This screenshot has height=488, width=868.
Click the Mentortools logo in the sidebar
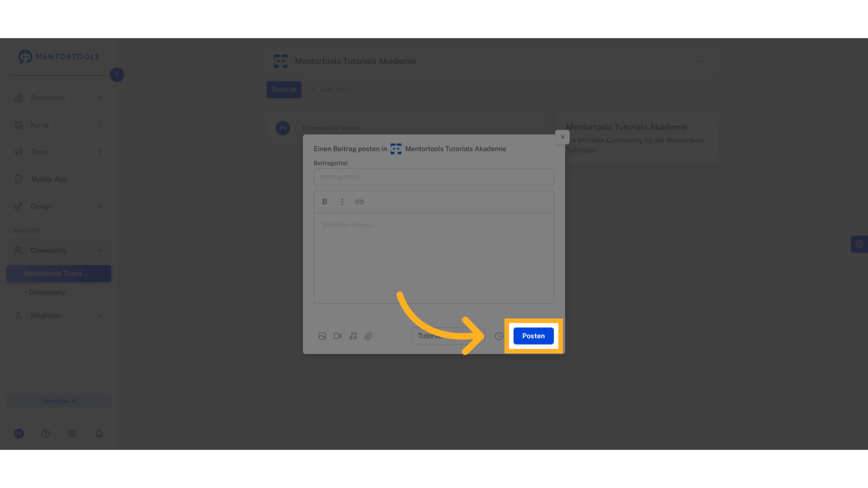coord(59,56)
